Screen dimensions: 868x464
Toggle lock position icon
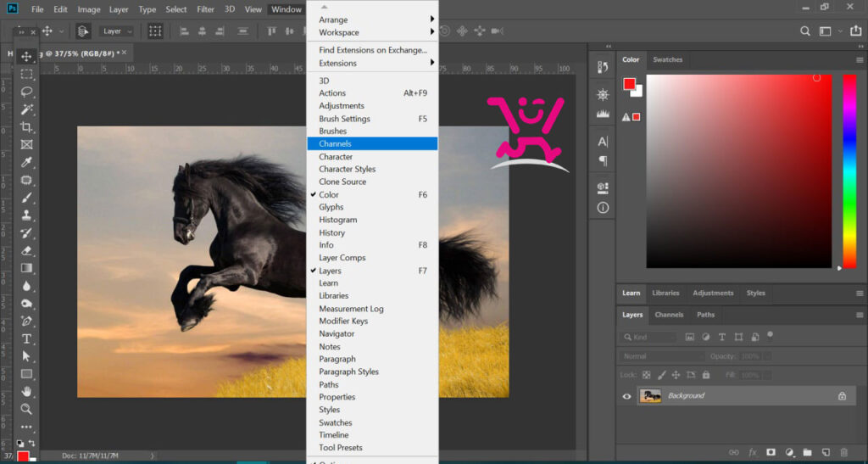[676, 375]
